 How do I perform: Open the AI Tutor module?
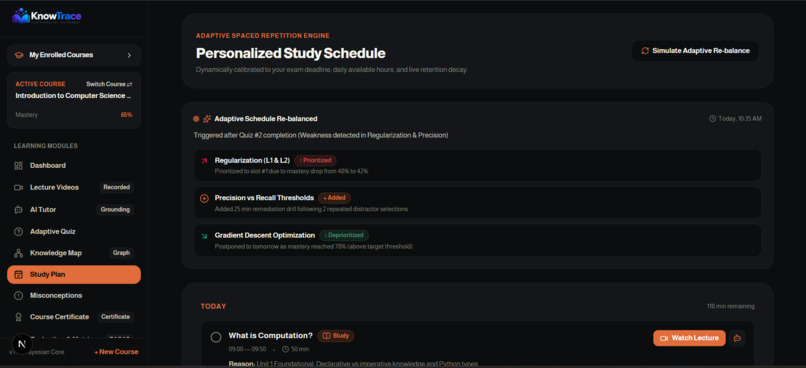tap(74, 210)
